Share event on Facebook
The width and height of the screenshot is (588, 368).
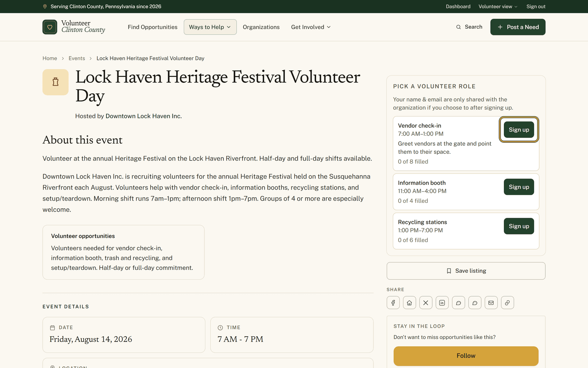point(393,303)
